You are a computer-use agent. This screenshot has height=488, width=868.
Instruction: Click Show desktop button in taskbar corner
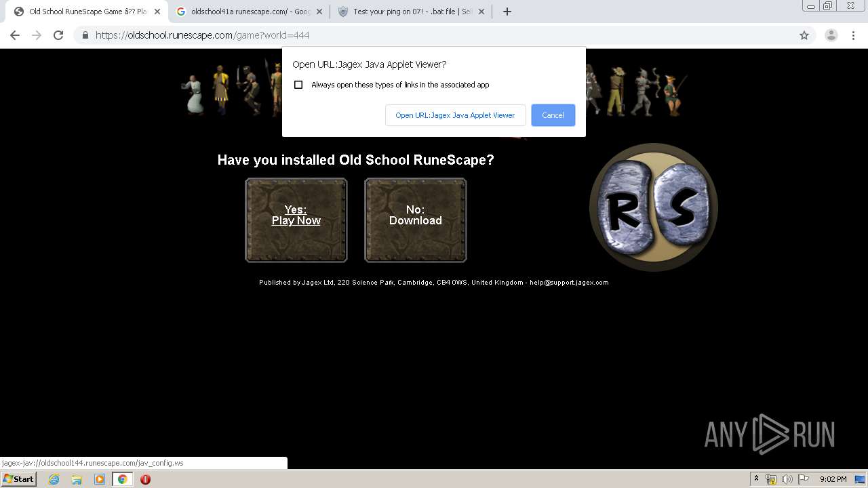pyautogui.click(x=861, y=479)
